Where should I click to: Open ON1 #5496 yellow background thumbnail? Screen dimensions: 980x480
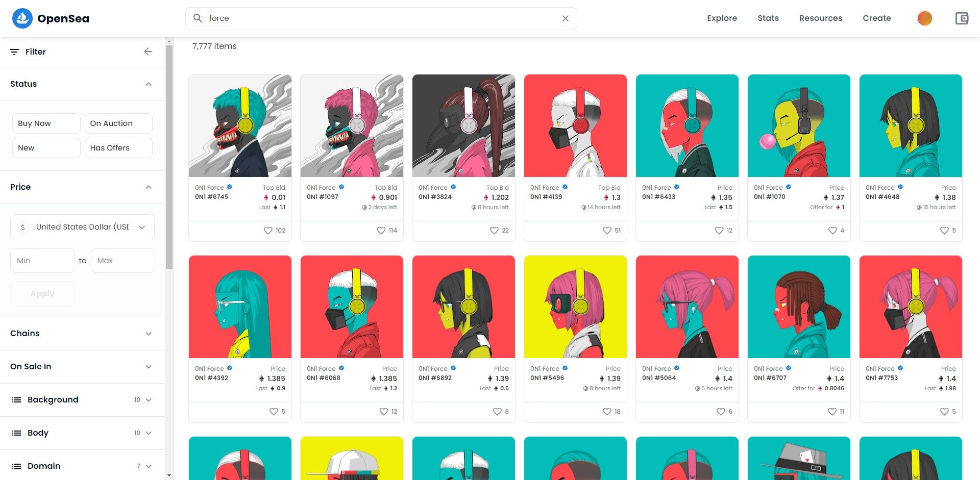click(x=575, y=307)
